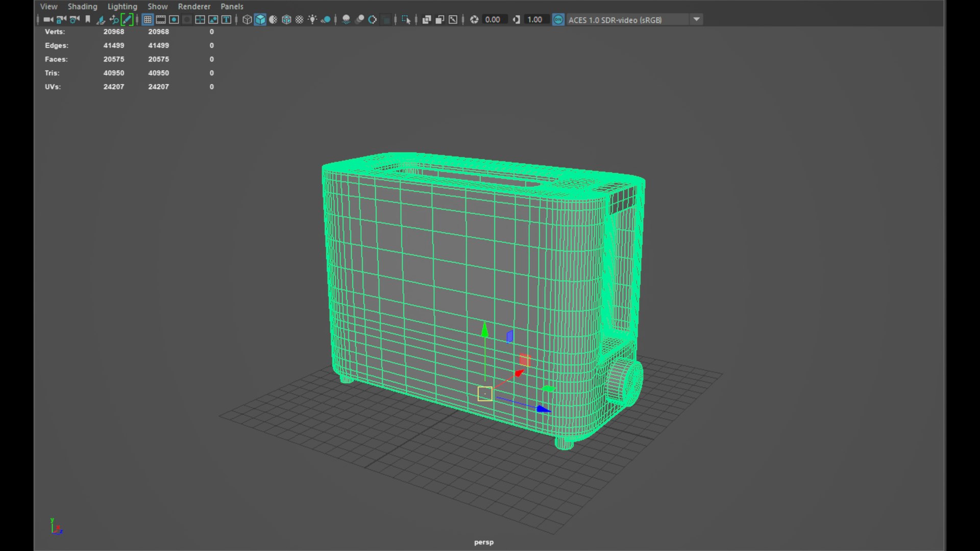
Task: Open Camera Attributes icon
Action: coord(75,19)
